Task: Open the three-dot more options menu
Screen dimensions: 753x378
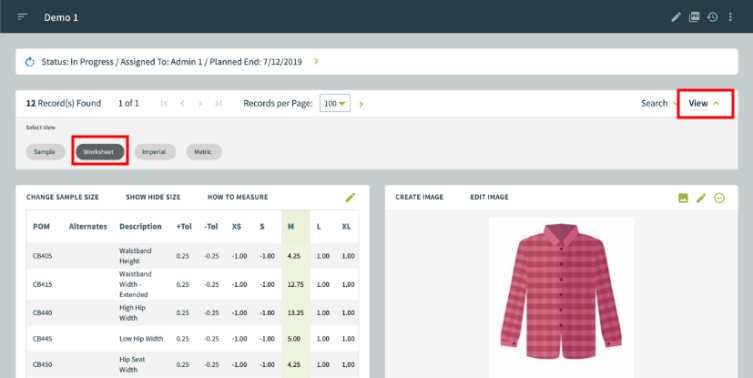Action: point(730,17)
